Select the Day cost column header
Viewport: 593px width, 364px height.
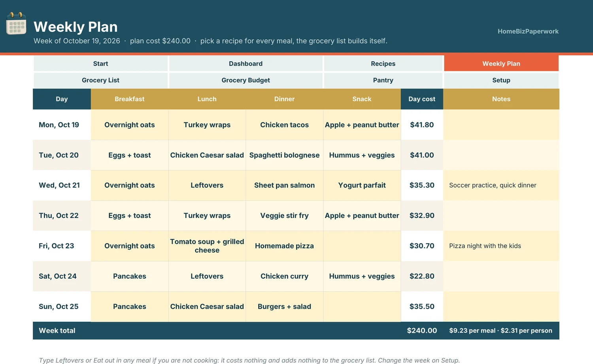(422, 99)
